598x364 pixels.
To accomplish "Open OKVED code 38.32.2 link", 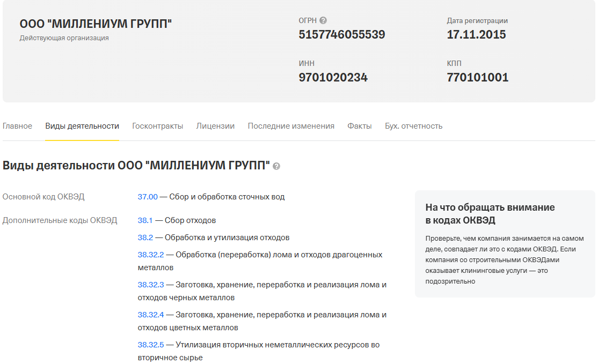I will pyautogui.click(x=150, y=255).
